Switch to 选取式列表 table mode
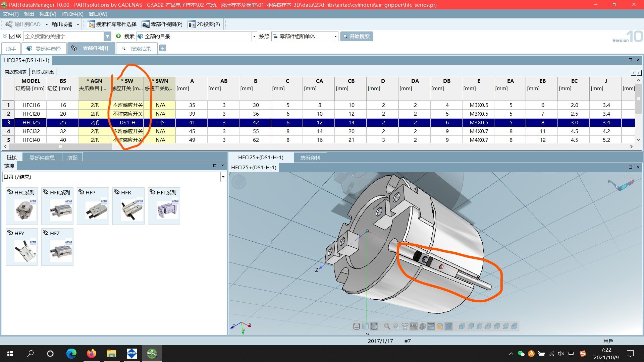The image size is (644, 362). [x=43, y=72]
